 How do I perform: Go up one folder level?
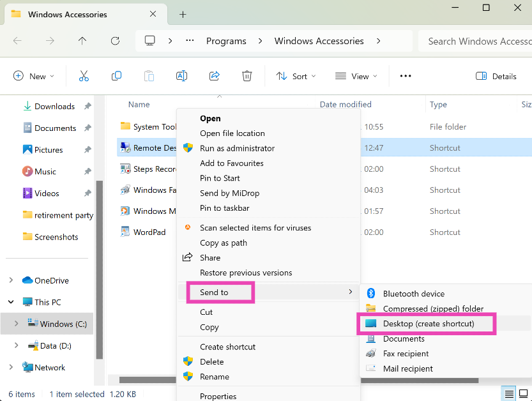(82, 41)
